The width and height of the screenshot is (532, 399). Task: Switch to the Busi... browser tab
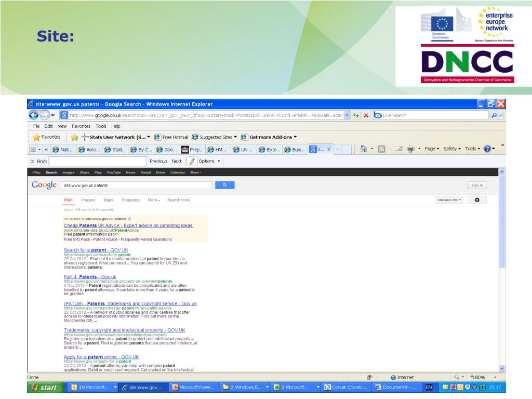pyautogui.click(x=295, y=149)
